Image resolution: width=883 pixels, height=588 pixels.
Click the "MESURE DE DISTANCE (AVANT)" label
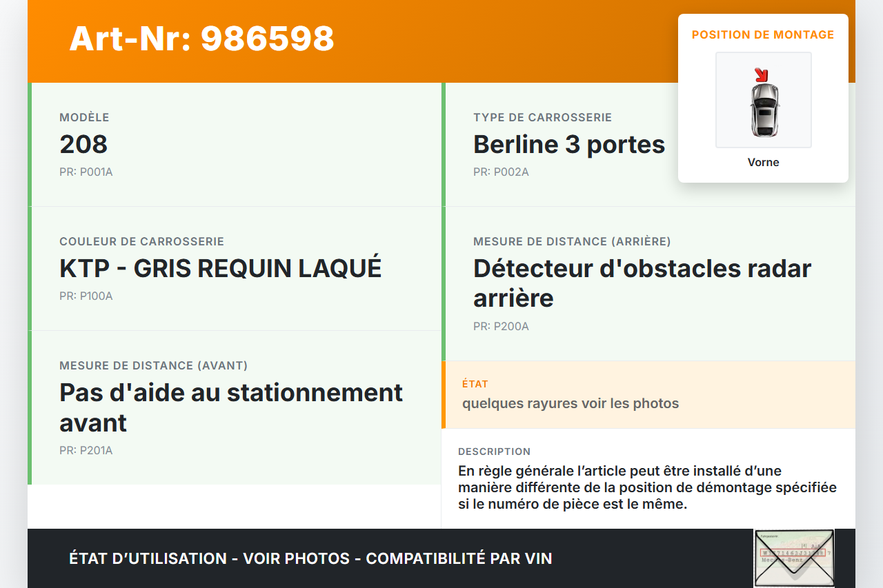[153, 366]
